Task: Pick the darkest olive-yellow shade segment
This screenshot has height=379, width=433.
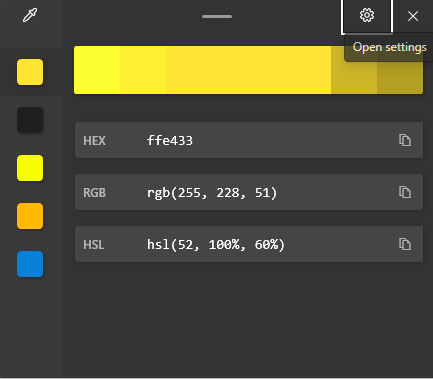Action: [x=400, y=78]
